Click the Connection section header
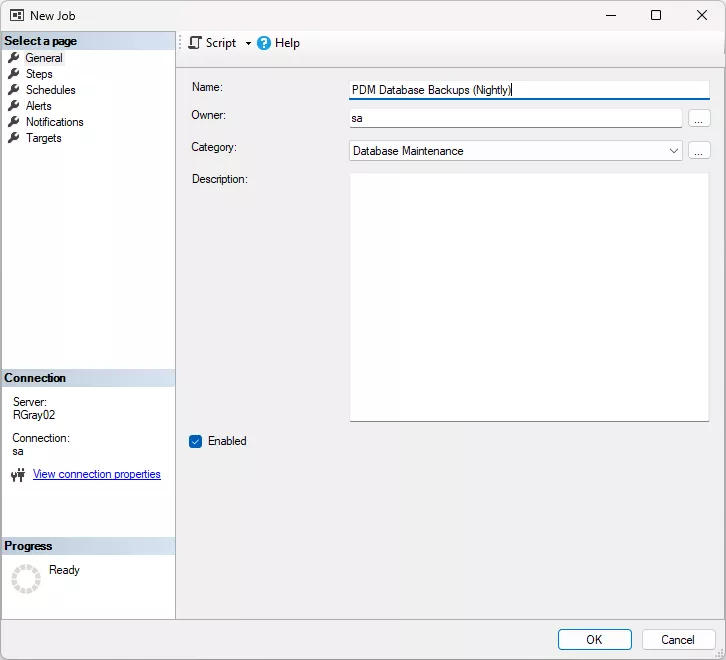The width and height of the screenshot is (726, 660). pos(88,378)
